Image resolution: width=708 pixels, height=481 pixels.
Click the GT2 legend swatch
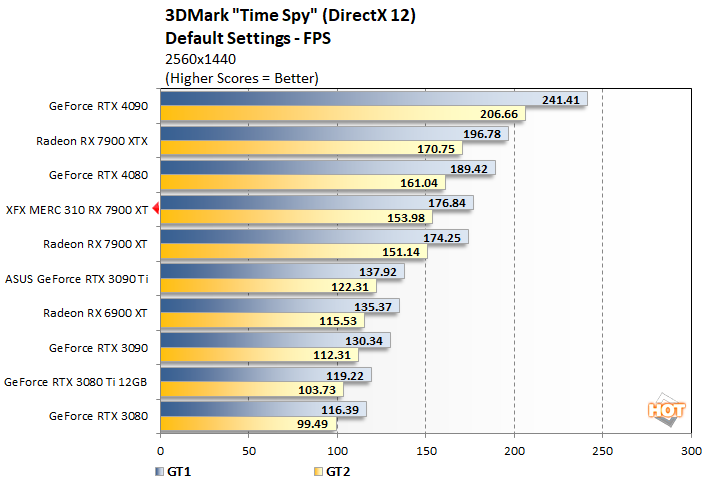pyautogui.click(x=318, y=472)
